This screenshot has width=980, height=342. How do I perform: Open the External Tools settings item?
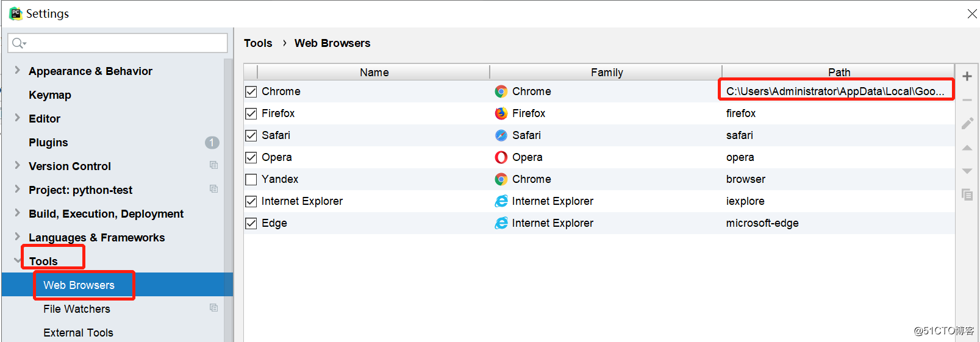[x=78, y=333]
